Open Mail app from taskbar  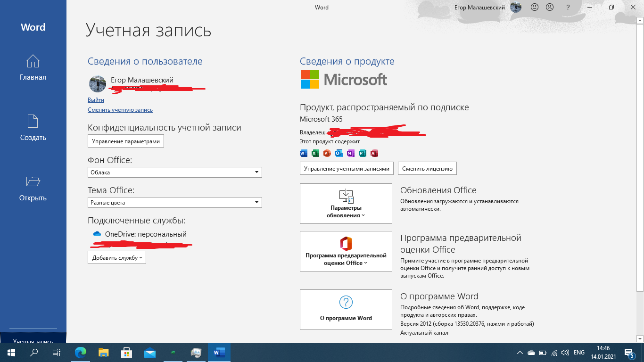tap(150, 353)
